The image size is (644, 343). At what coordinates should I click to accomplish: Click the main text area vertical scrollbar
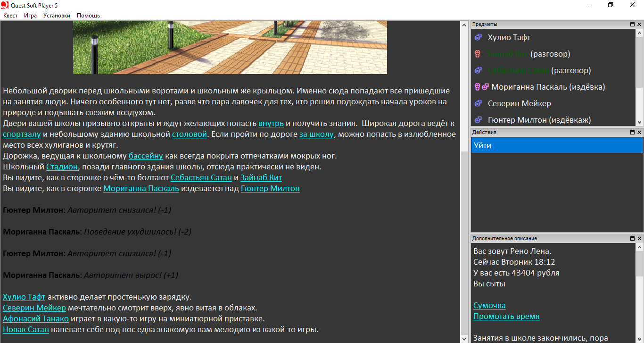pos(463,189)
